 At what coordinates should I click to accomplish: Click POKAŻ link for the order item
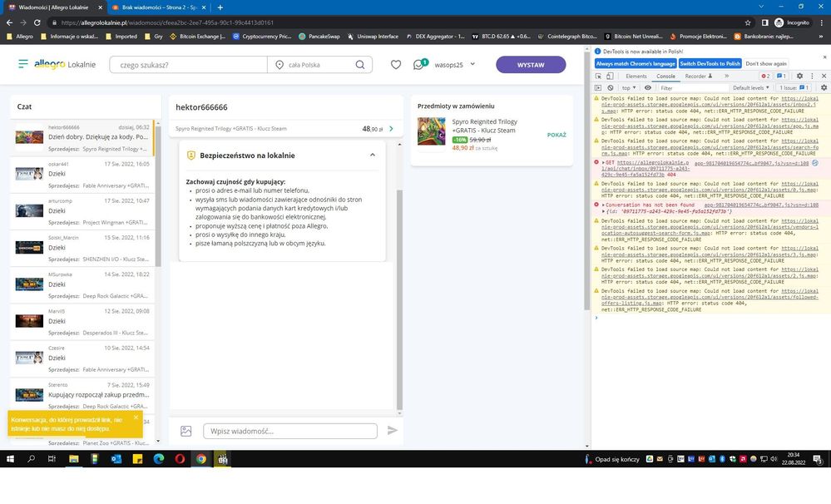coord(556,135)
